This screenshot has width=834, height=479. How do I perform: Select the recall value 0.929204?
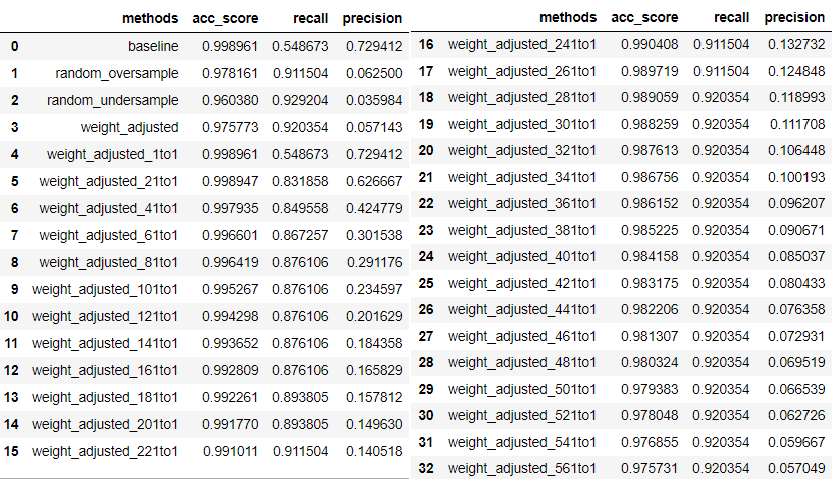(300, 100)
